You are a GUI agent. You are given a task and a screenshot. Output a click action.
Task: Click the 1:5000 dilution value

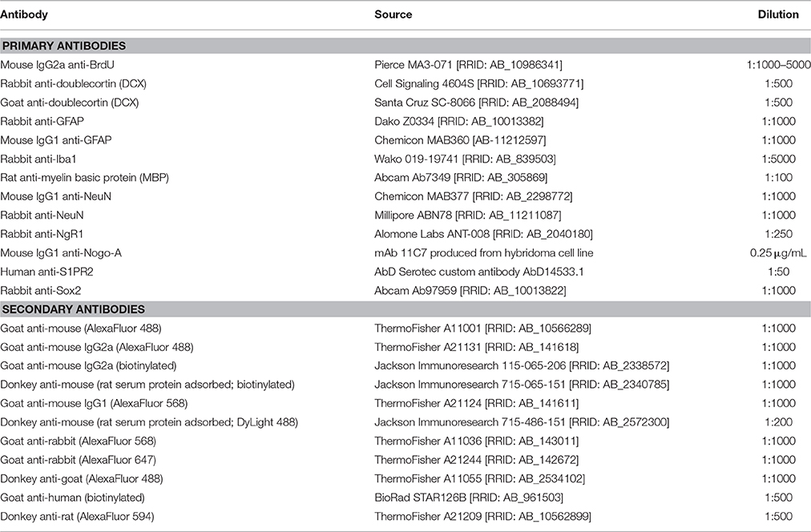[778, 159]
